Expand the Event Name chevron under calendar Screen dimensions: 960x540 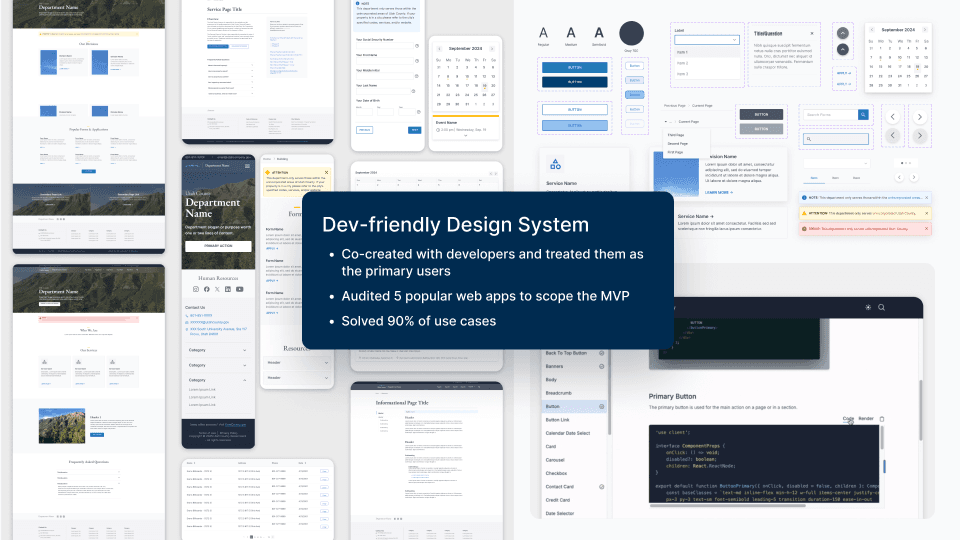(465, 136)
